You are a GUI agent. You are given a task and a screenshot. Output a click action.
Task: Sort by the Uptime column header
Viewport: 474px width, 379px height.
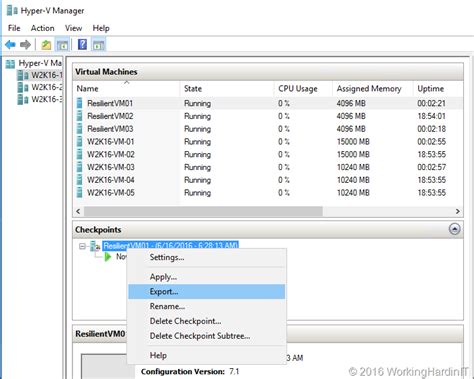pyautogui.click(x=438, y=89)
